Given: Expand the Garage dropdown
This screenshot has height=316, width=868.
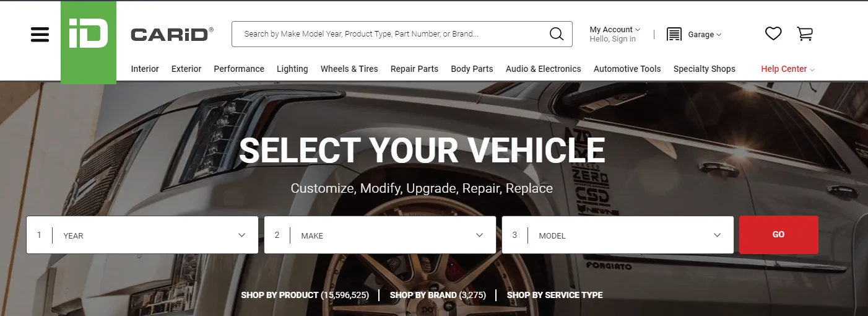Looking at the screenshot, I should click(705, 35).
